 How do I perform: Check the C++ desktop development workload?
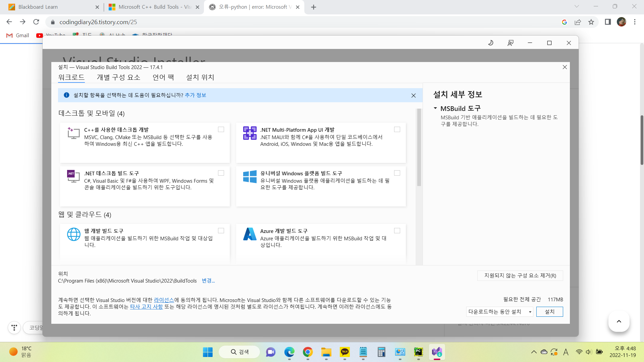click(221, 129)
